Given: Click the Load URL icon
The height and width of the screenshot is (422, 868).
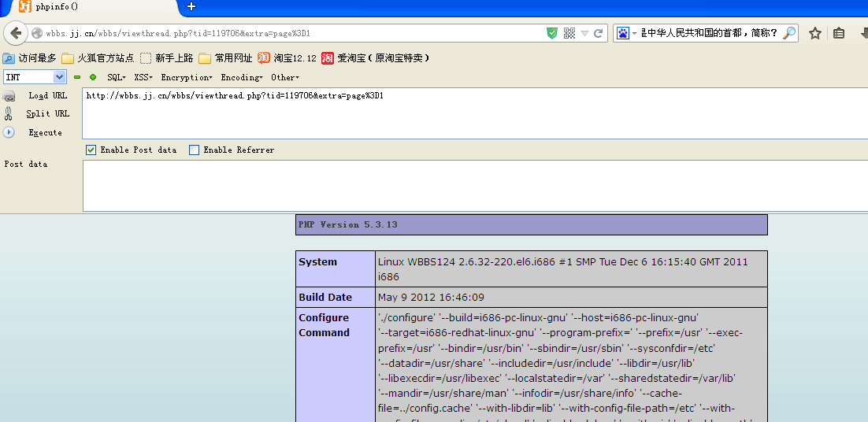Looking at the screenshot, I should [x=9, y=96].
